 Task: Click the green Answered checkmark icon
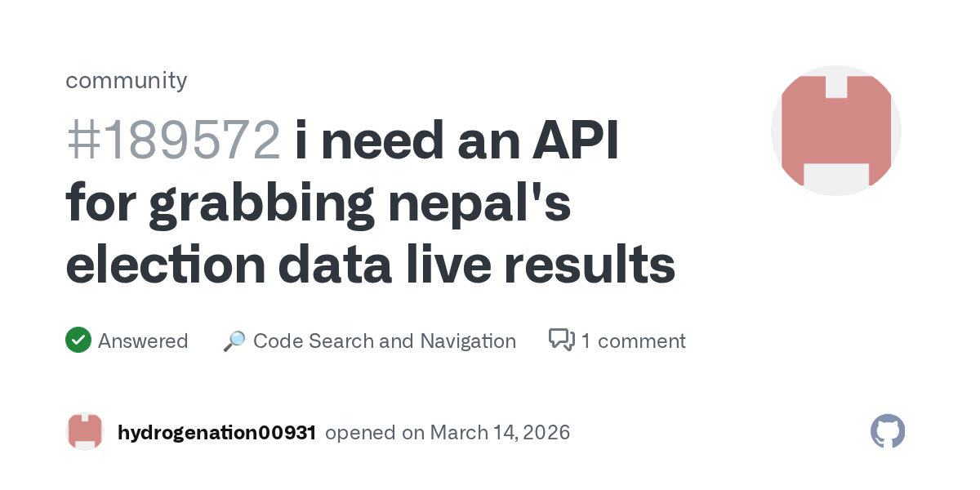point(78,340)
